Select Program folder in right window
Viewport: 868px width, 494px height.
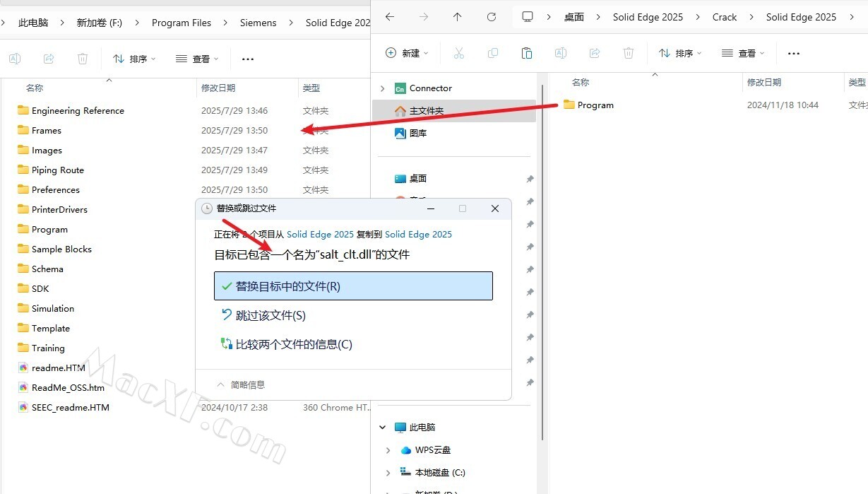point(588,105)
